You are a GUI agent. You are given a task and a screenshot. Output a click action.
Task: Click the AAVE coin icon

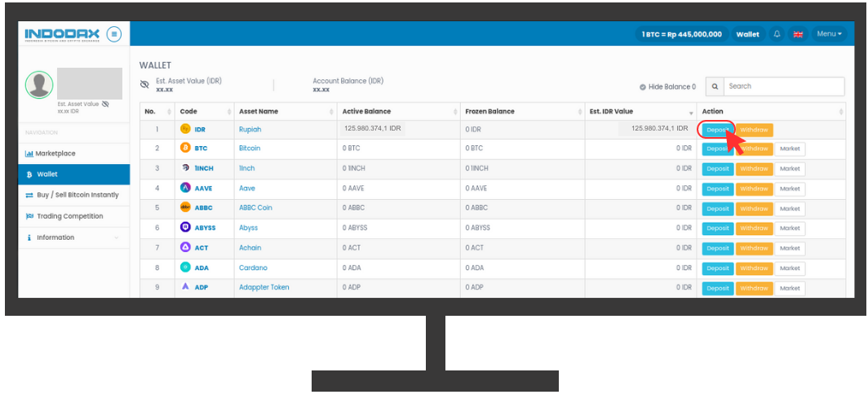(185, 188)
